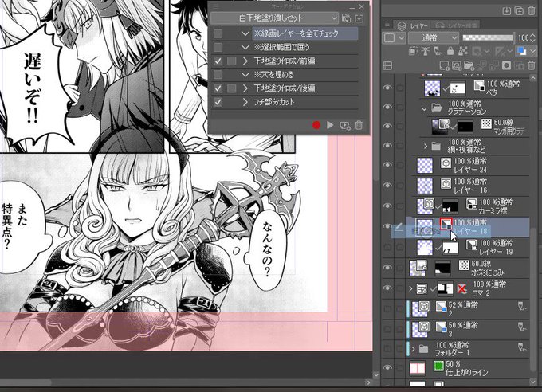Step the layer opacity value 100

tap(532, 37)
